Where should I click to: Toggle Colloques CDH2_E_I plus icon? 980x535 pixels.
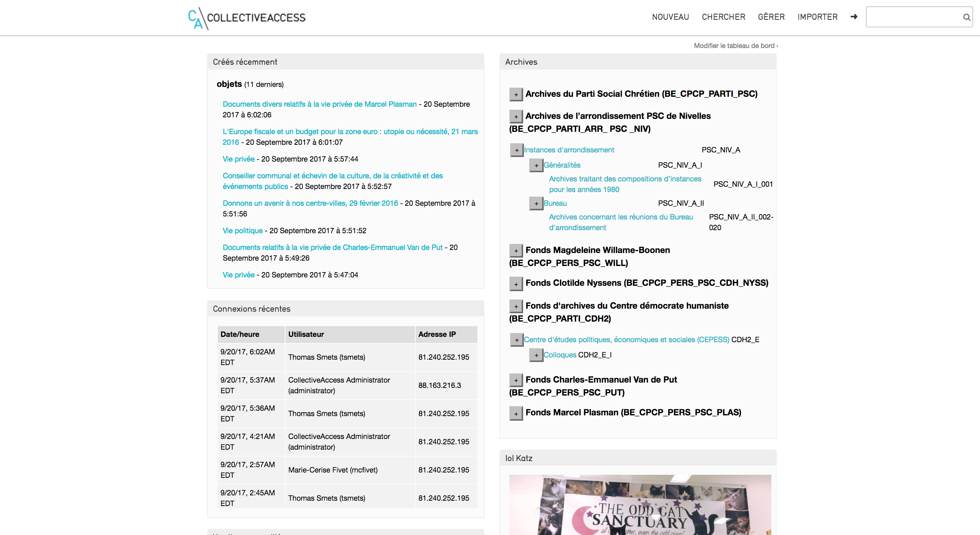tap(536, 355)
